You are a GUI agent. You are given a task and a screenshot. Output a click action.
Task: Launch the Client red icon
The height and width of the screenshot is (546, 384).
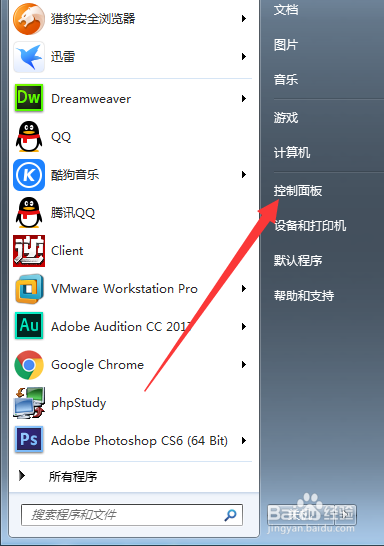coord(29,251)
